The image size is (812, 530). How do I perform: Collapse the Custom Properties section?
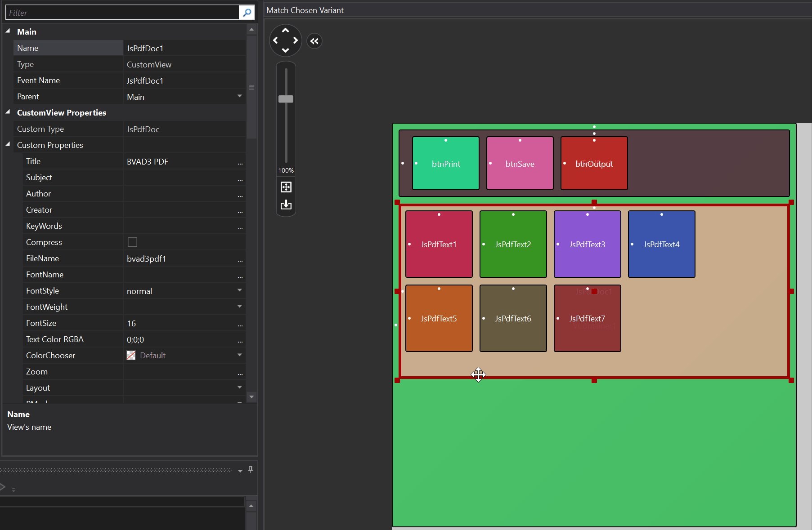[x=8, y=144]
